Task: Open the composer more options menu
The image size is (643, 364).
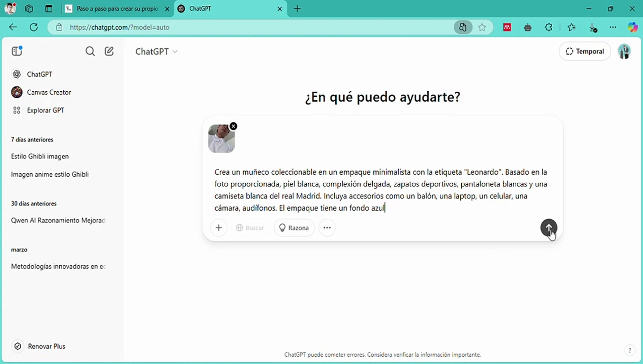Action: (x=327, y=227)
